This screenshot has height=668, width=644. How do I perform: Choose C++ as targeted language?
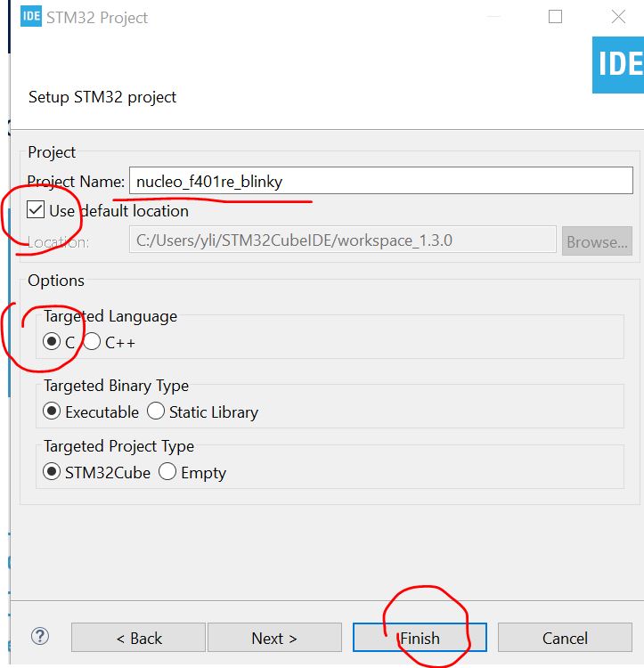tap(93, 342)
